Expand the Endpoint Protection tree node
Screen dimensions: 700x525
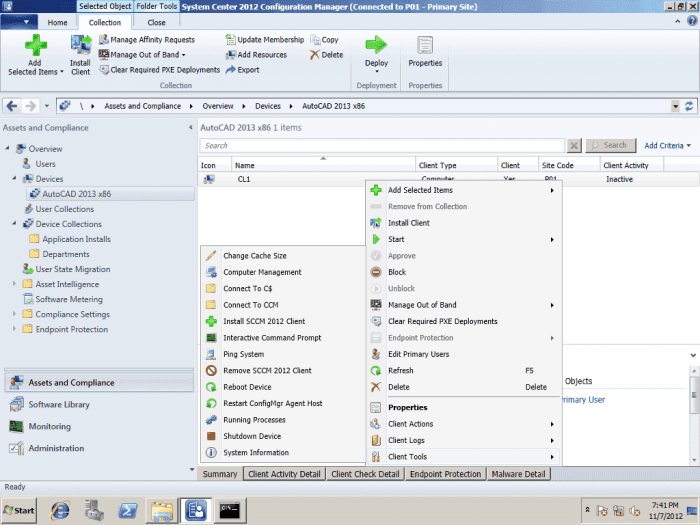pyautogui.click(x=14, y=329)
